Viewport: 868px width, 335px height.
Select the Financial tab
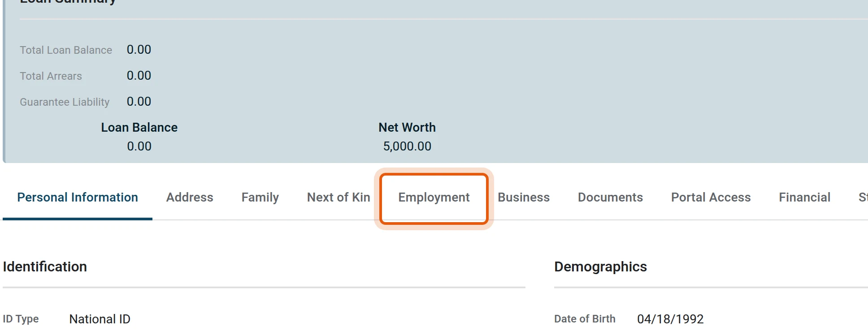(x=804, y=198)
